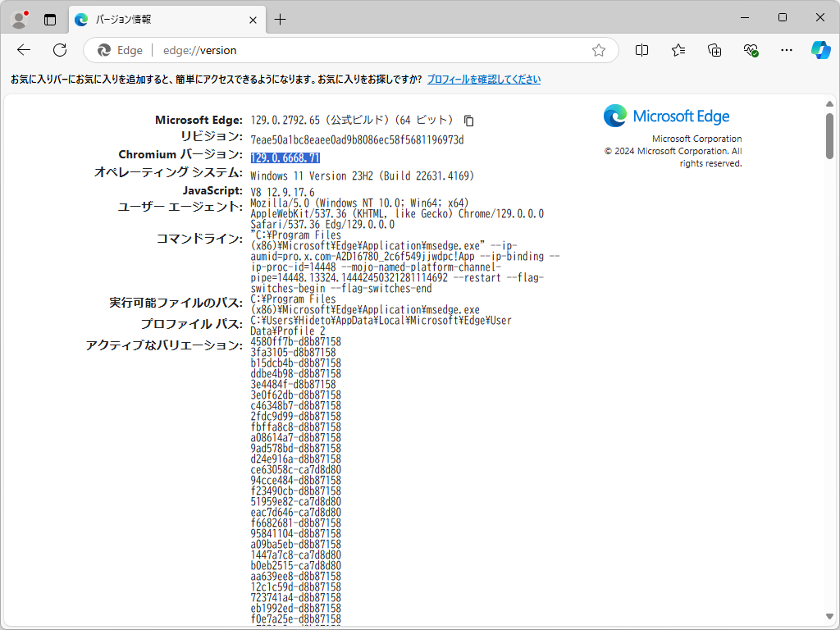Enable split screen view
The height and width of the screenshot is (630, 840).
coord(641,50)
